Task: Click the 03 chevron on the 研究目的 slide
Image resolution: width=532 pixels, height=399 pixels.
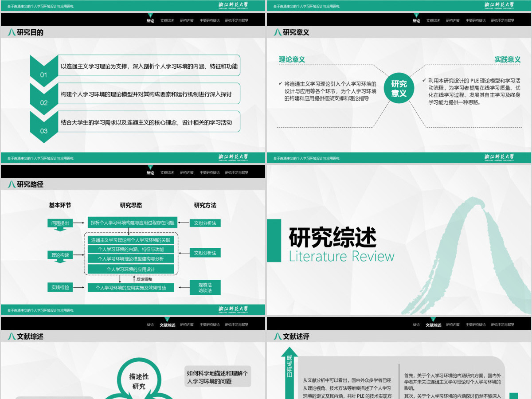Action: click(43, 126)
